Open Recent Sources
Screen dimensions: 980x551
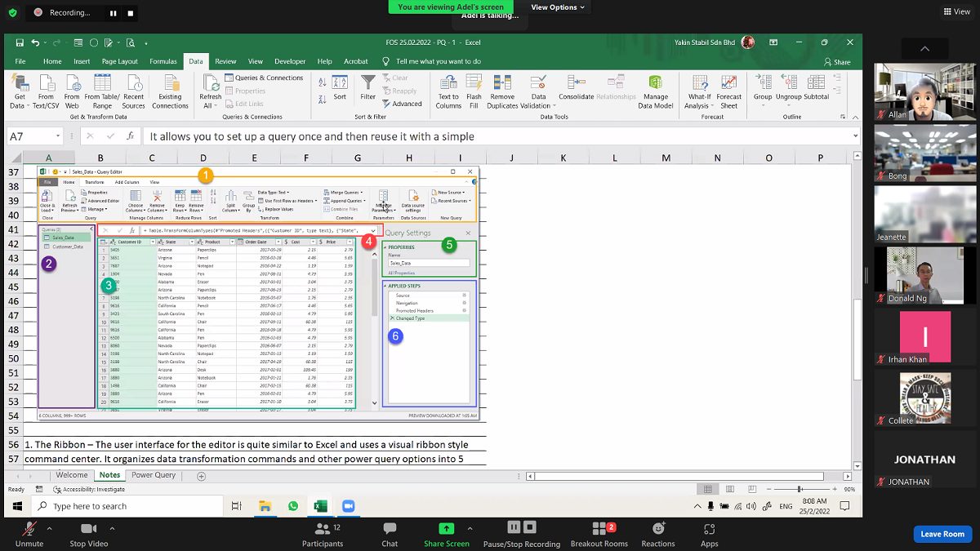click(134, 90)
